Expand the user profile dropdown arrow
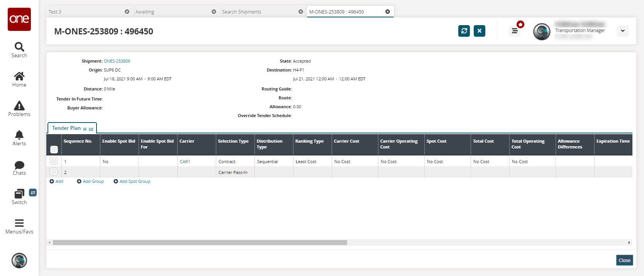Image resolution: width=644 pixels, height=276 pixels. point(622,31)
